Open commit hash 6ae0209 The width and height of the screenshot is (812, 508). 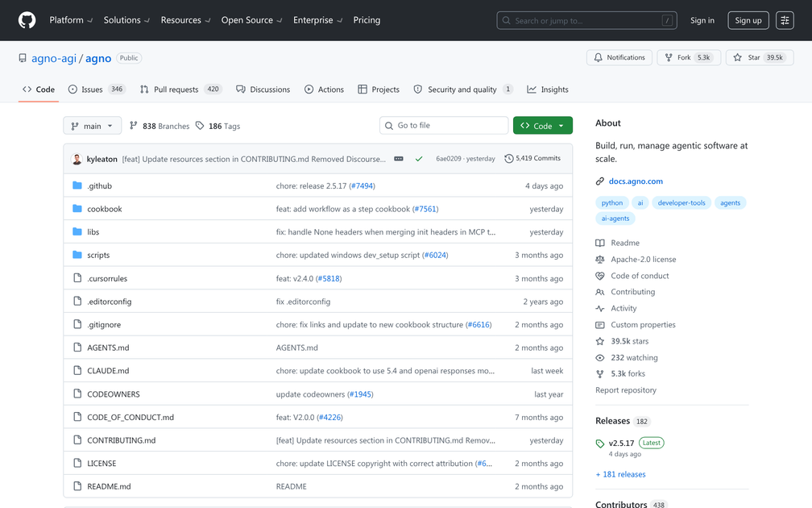tap(448, 159)
